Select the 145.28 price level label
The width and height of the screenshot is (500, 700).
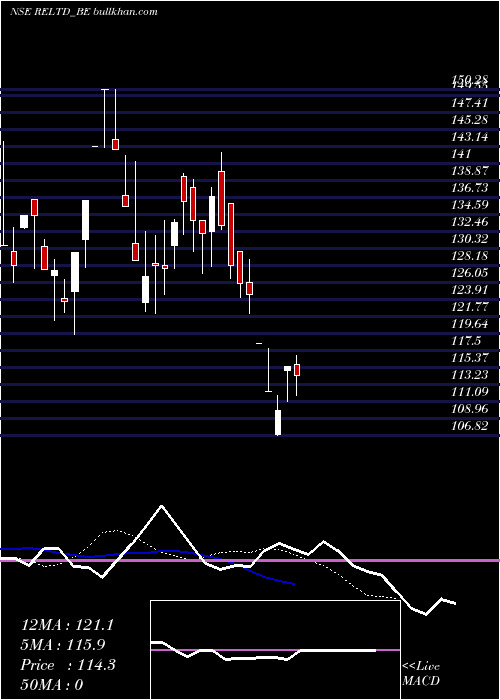[x=470, y=121]
